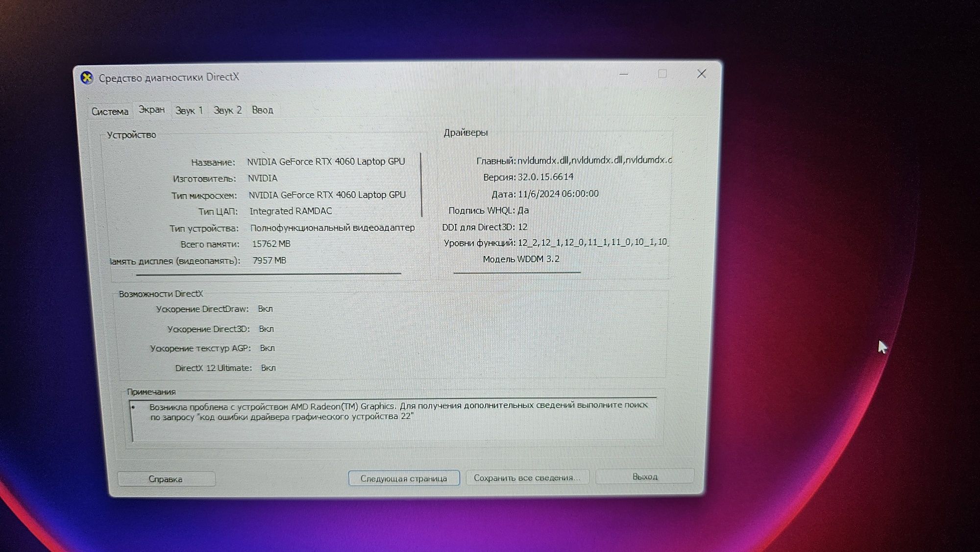Go to the Ввод tab
The width and height of the screenshot is (980, 552).
click(x=263, y=110)
